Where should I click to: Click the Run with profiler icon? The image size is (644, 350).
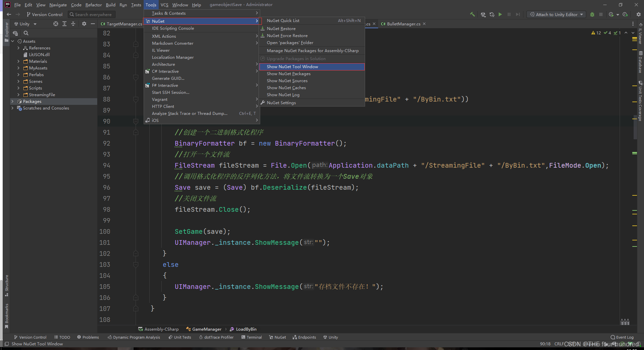pos(611,14)
